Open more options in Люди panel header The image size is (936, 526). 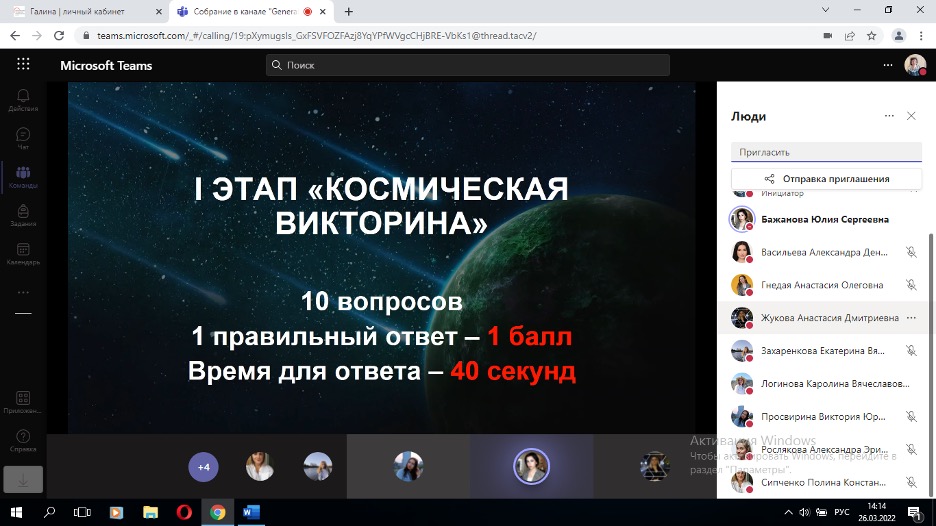(889, 116)
